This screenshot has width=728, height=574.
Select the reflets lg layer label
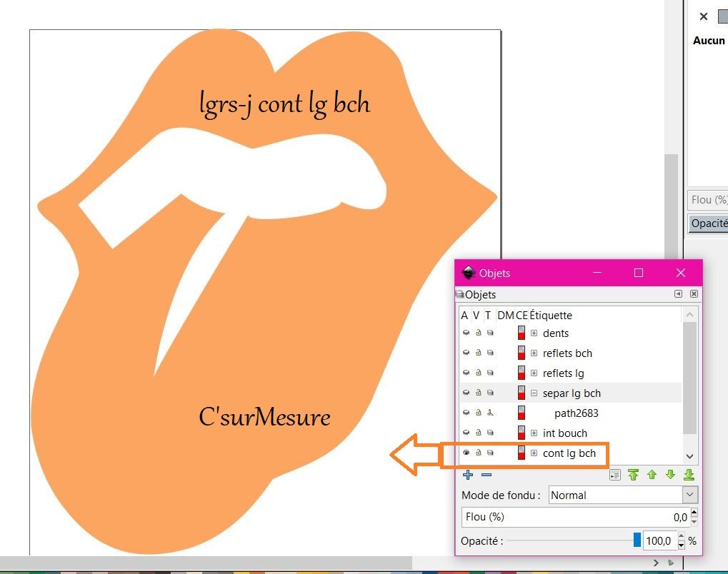pos(563,373)
